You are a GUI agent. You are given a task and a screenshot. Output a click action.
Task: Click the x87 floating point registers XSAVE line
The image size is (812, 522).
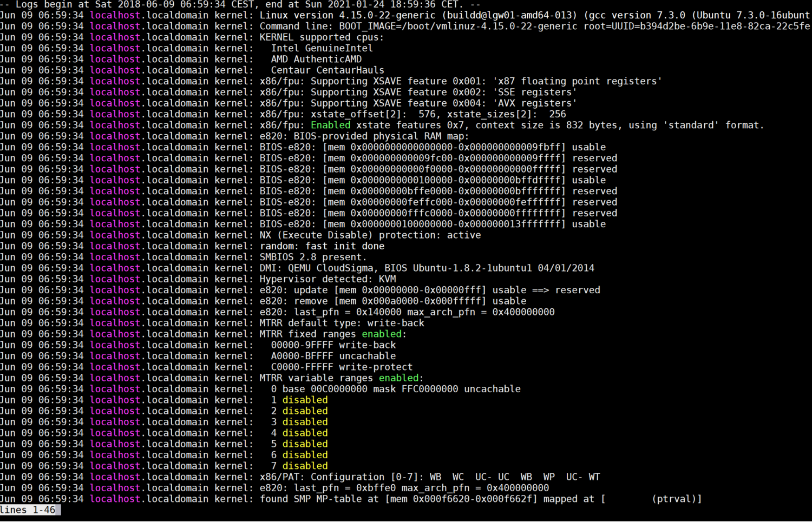coord(460,81)
